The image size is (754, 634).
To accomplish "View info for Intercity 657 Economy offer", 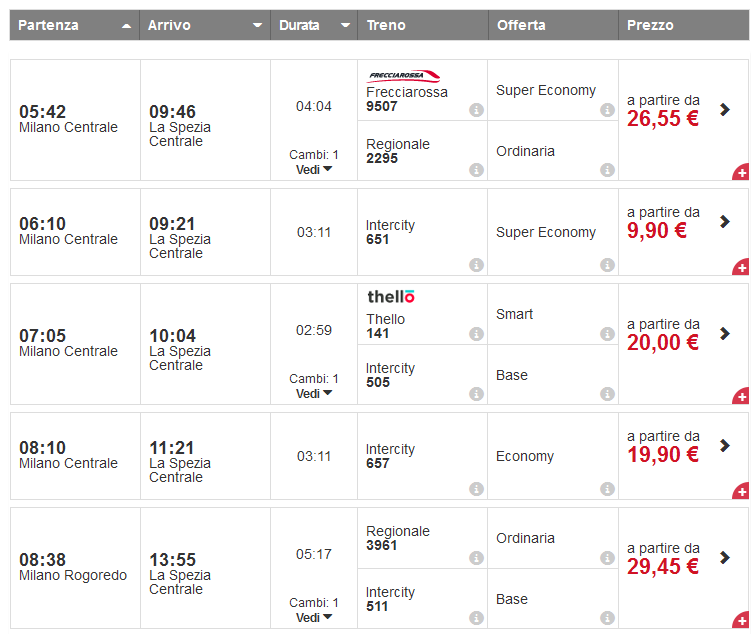I will coord(607,489).
